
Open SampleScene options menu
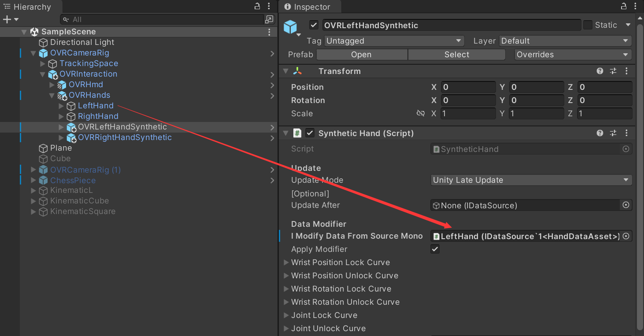point(269,32)
